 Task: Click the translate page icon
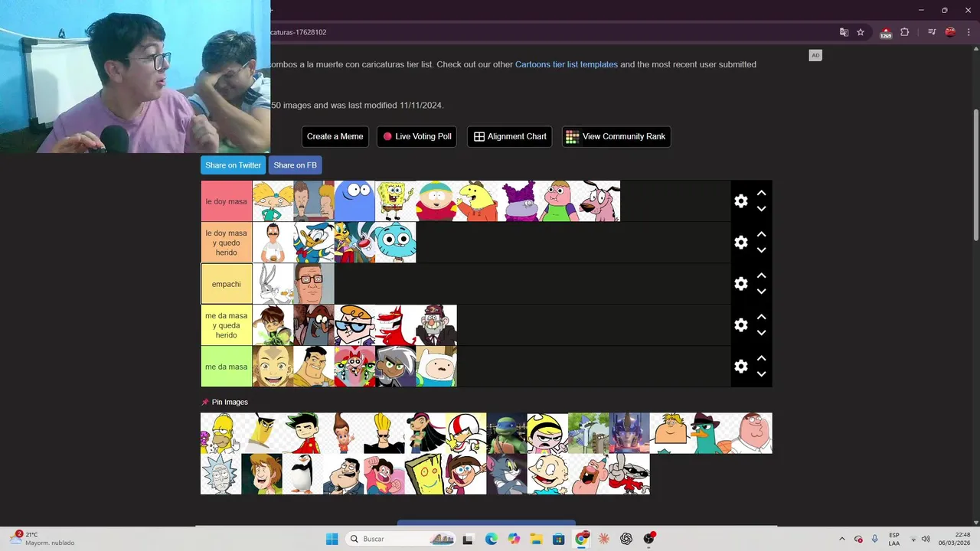point(844,32)
